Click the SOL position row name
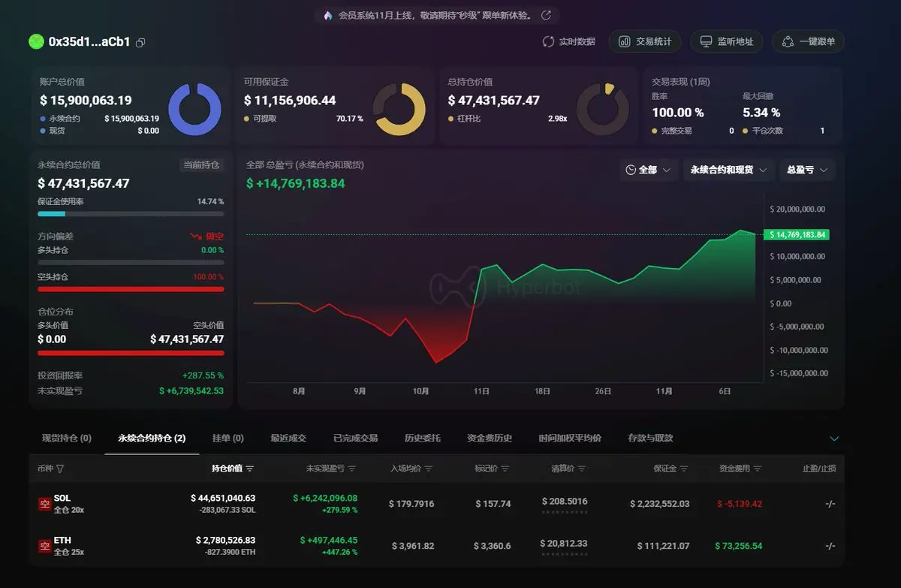Image resolution: width=901 pixels, height=588 pixels. [62, 498]
